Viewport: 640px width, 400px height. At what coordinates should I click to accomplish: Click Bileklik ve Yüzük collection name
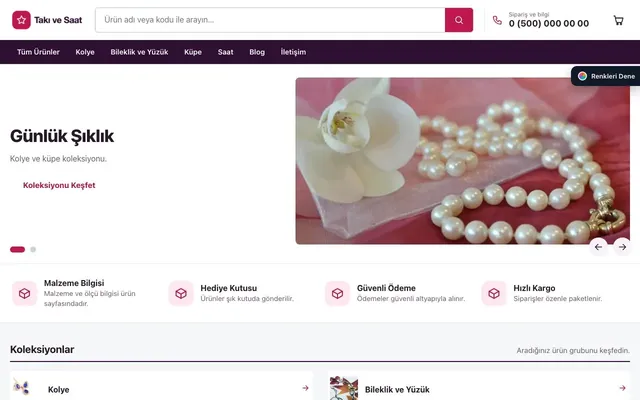coord(397,390)
